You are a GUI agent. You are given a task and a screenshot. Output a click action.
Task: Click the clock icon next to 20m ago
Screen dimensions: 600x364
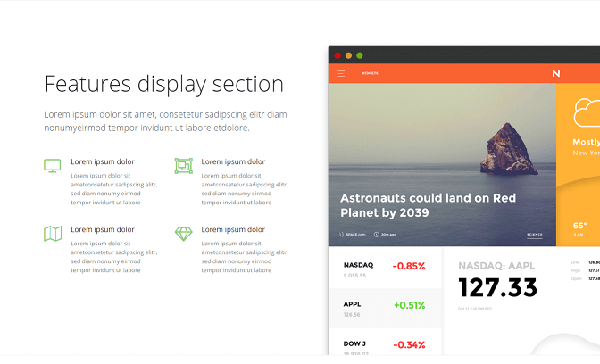click(376, 235)
